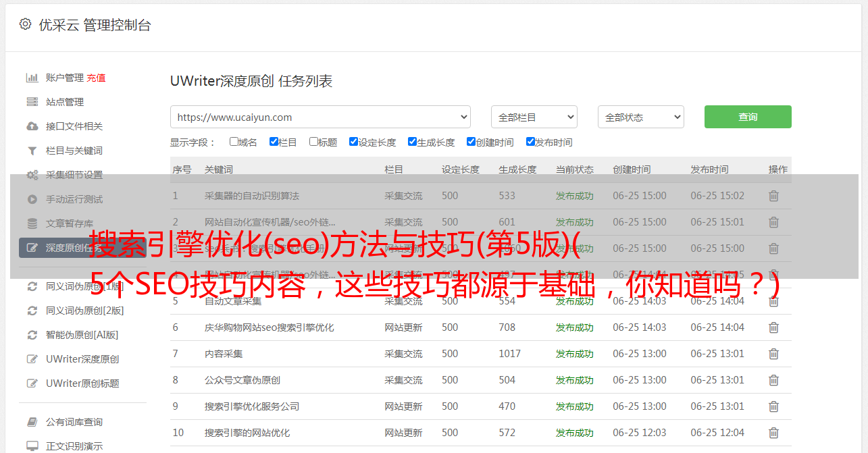
Task: Click the 操作 column header
Action: point(778,169)
